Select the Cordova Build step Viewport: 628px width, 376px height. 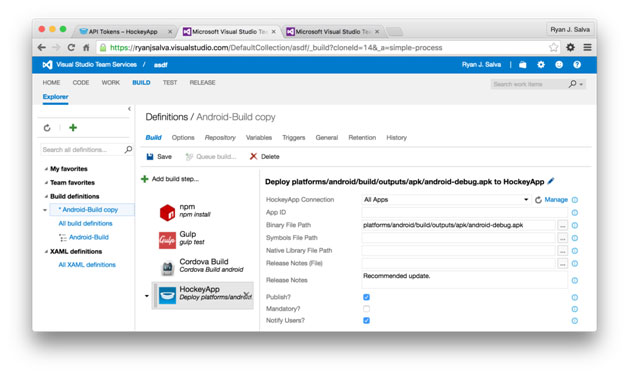(x=202, y=266)
